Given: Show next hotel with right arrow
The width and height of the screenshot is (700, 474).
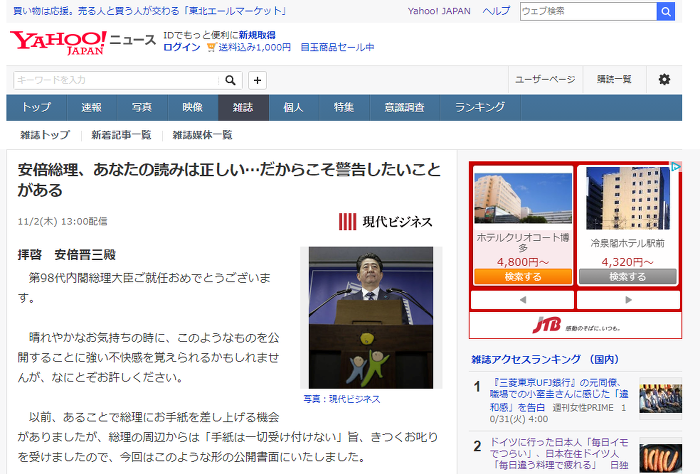Looking at the screenshot, I should tap(628, 300).
